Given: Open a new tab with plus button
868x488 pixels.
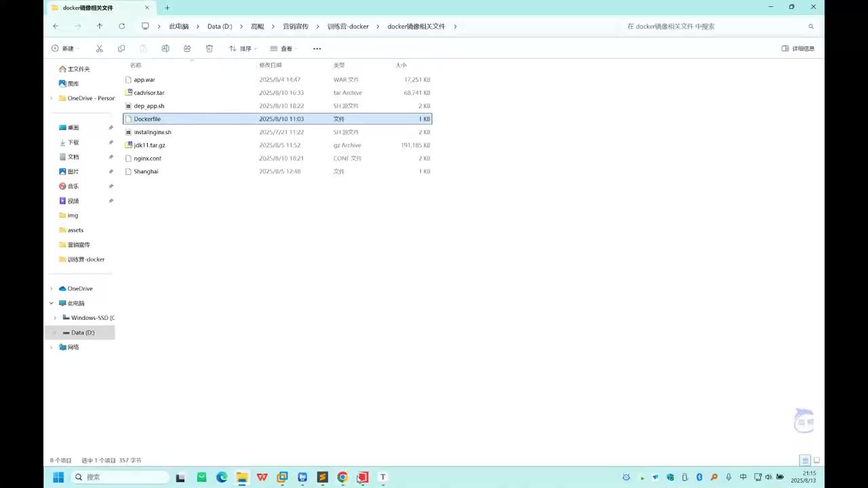Looking at the screenshot, I should tap(167, 7).
